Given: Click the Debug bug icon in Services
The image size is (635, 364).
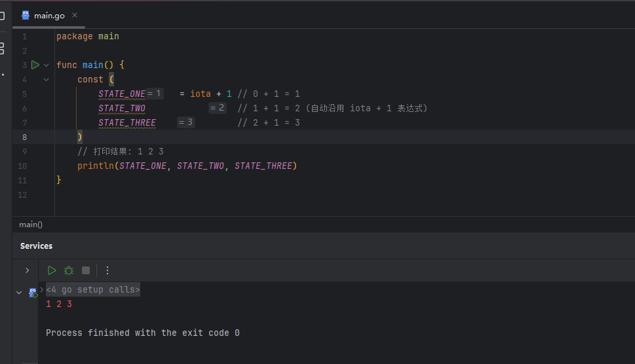Looking at the screenshot, I should (x=69, y=270).
